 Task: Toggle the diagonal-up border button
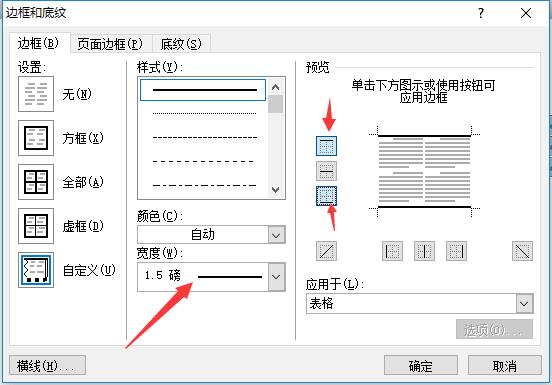tap(326, 251)
